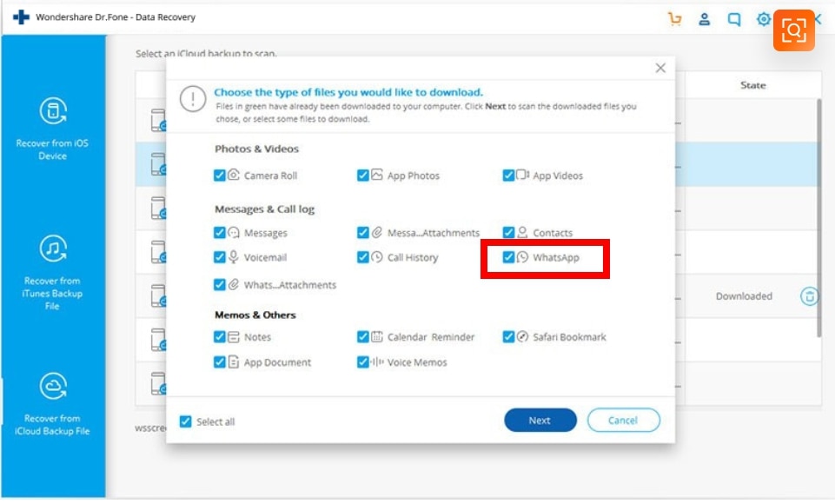Uncheck the WhatsApp checkbox
This screenshot has height=504, width=835.
click(x=509, y=257)
